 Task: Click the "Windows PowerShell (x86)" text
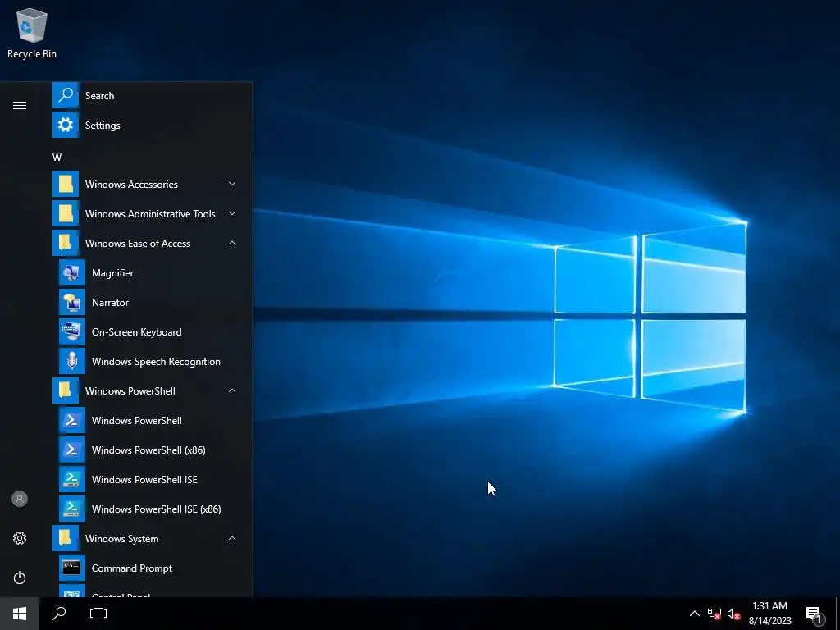[148, 450]
